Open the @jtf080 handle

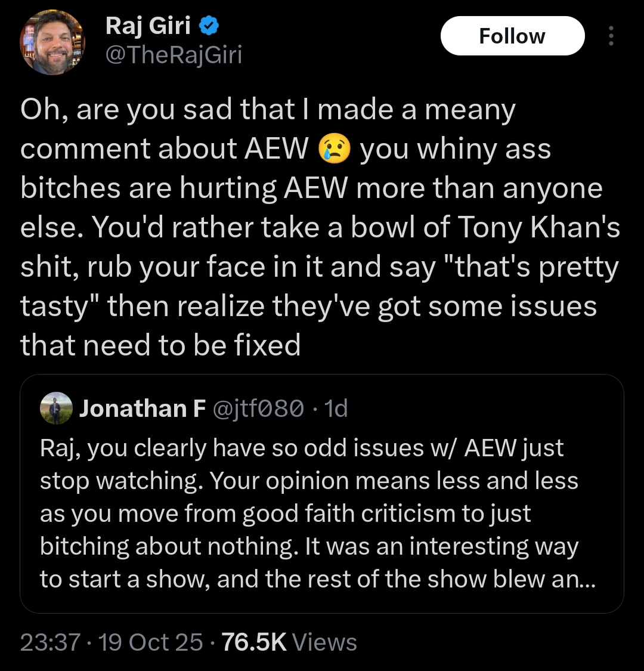coord(258,408)
